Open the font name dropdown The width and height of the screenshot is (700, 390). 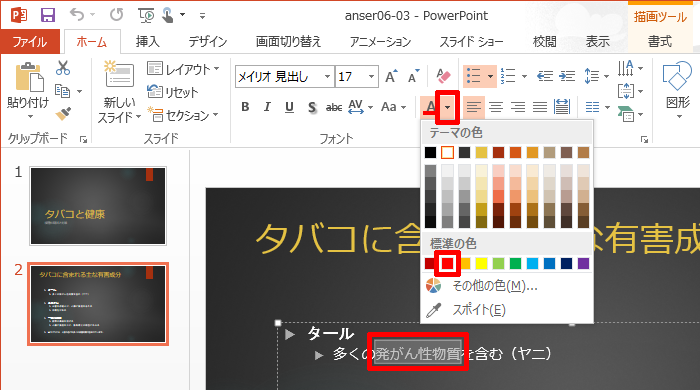[327, 77]
